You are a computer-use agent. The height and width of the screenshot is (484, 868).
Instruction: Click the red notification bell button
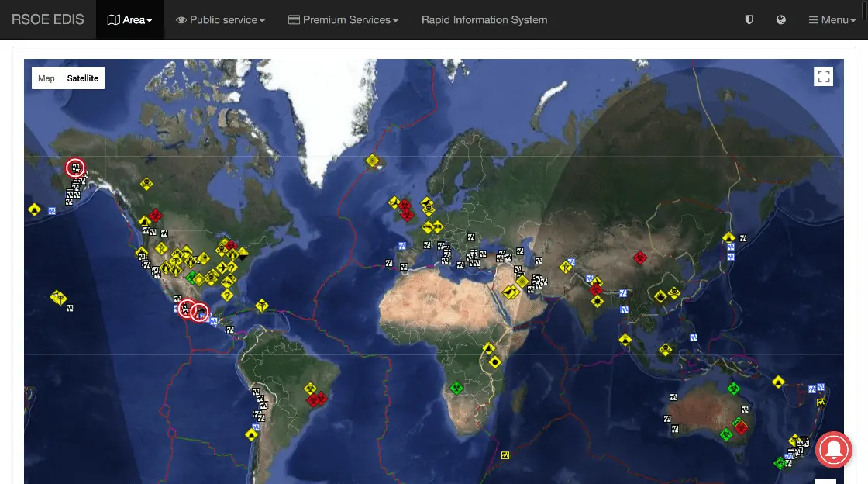coord(834,449)
